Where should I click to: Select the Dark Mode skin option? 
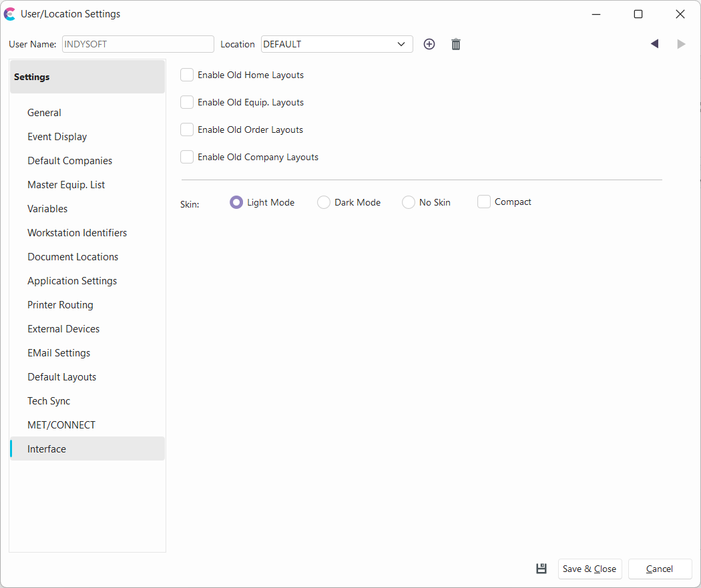point(324,202)
